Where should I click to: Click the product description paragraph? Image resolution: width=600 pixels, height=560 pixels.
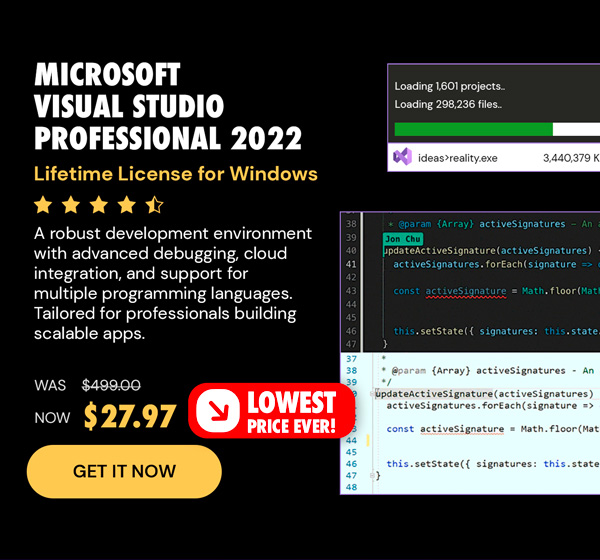(x=173, y=283)
